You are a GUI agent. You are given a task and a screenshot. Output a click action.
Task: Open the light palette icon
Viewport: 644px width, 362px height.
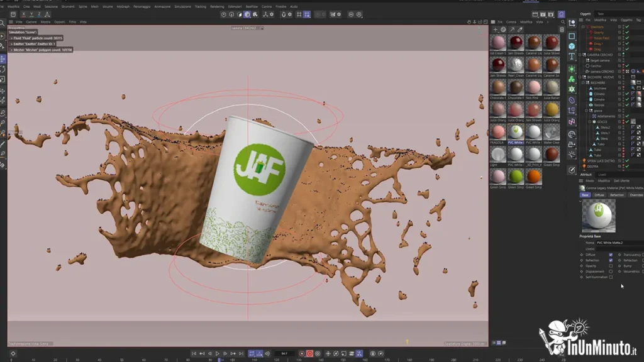point(572,155)
